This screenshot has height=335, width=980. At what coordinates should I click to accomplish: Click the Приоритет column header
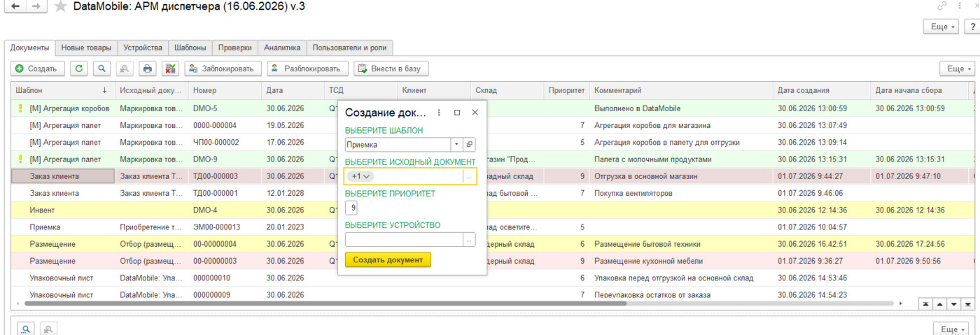click(566, 90)
